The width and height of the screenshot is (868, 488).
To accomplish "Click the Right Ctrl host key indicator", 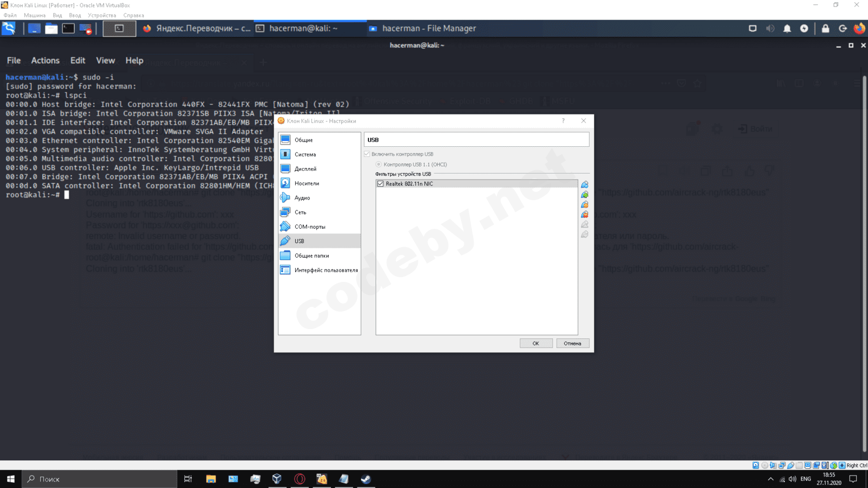I will pos(857,465).
